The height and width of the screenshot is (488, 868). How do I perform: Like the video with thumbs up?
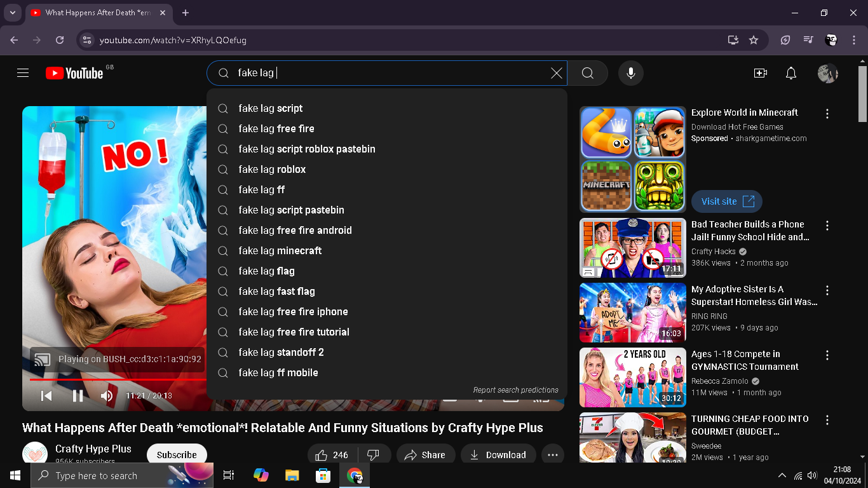coord(332,455)
